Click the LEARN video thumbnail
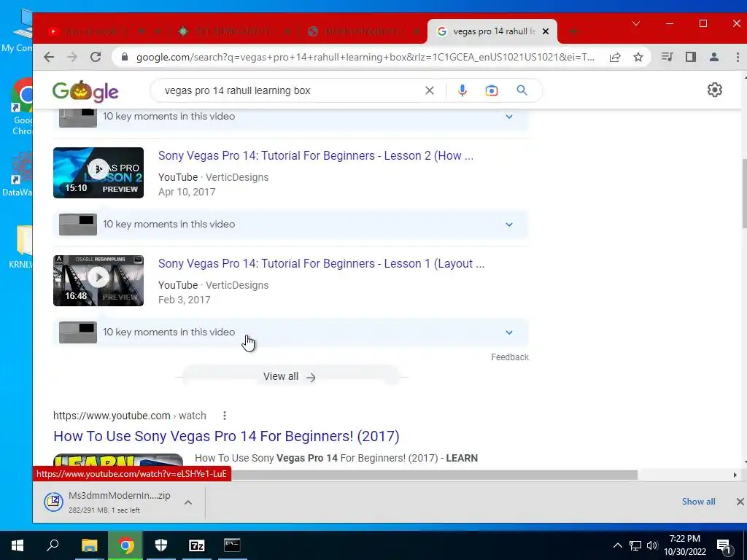747x560 pixels. [x=118, y=461]
